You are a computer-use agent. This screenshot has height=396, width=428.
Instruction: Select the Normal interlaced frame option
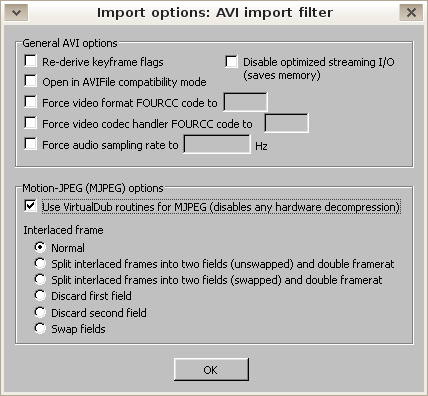point(40,247)
